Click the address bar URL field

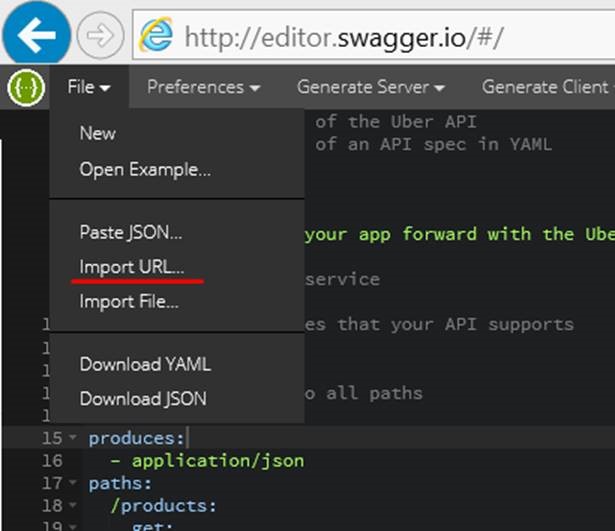pyautogui.click(x=373, y=36)
